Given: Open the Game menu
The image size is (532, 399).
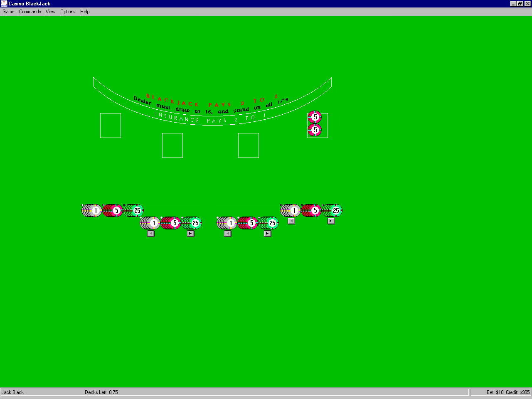Looking at the screenshot, I should 8,12.
